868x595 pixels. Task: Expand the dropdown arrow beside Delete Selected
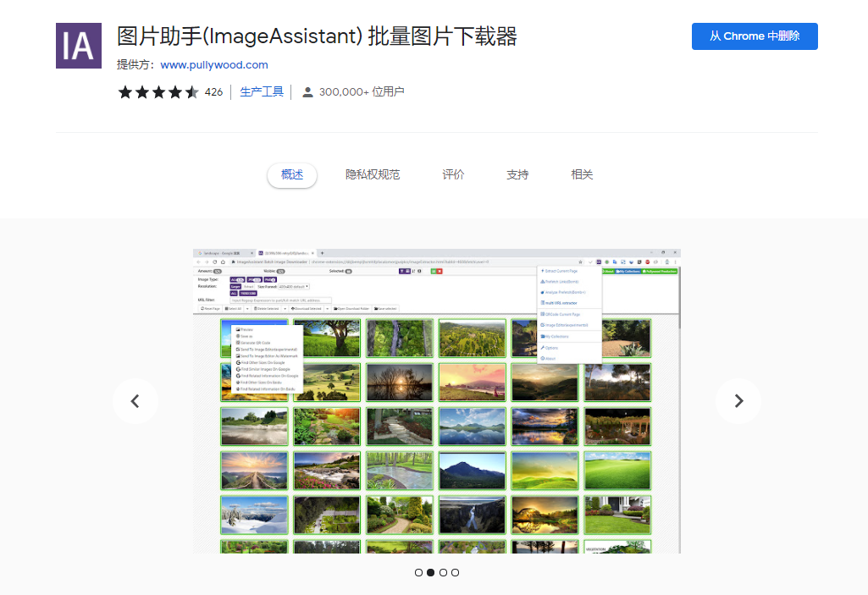285,309
